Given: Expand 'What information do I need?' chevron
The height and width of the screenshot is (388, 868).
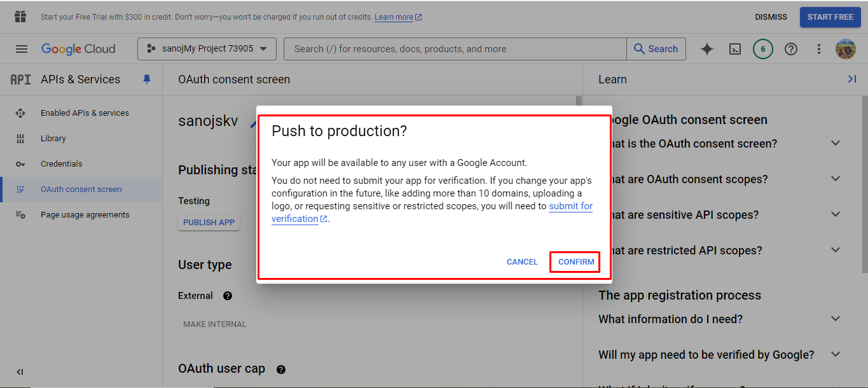Looking at the screenshot, I should coord(836,318).
